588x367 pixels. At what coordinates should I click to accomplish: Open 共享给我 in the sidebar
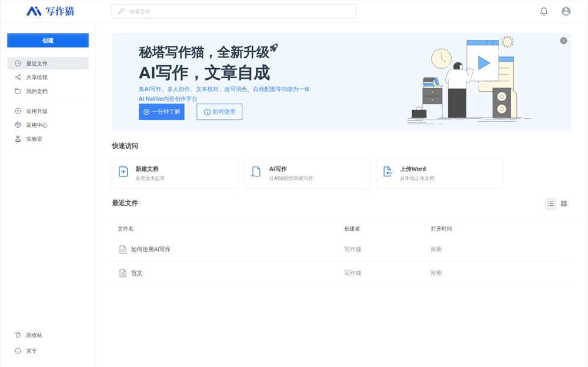[x=36, y=78]
